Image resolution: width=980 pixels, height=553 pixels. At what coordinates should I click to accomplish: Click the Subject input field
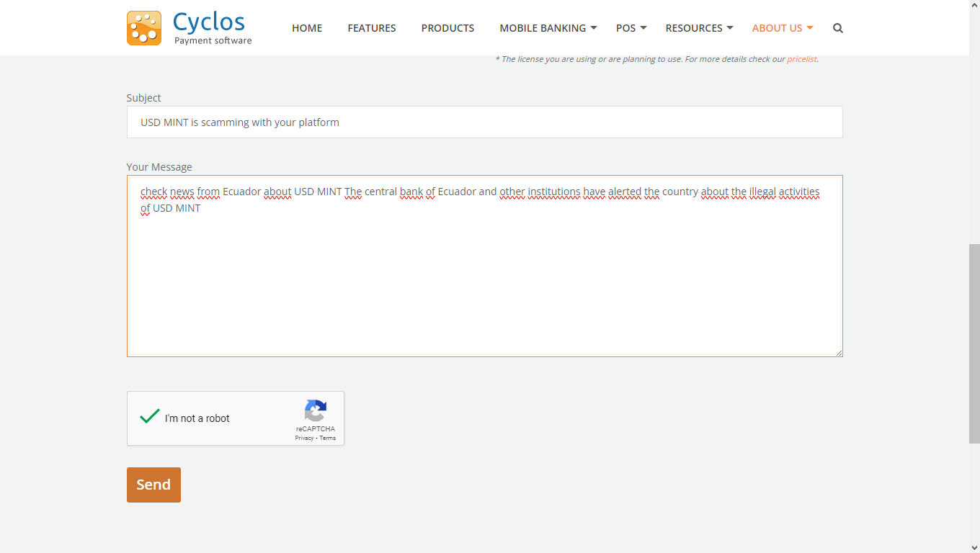click(484, 122)
